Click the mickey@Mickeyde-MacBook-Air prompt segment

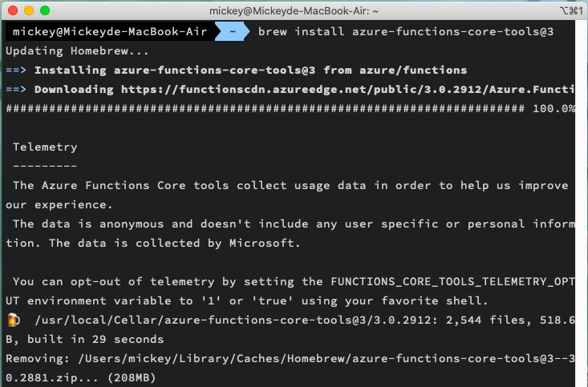(108, 32)
